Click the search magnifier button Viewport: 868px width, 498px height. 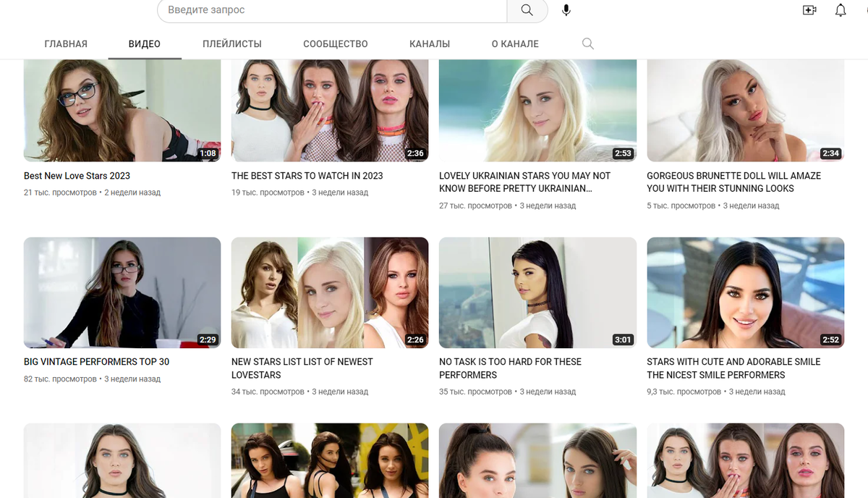(527, 10)
